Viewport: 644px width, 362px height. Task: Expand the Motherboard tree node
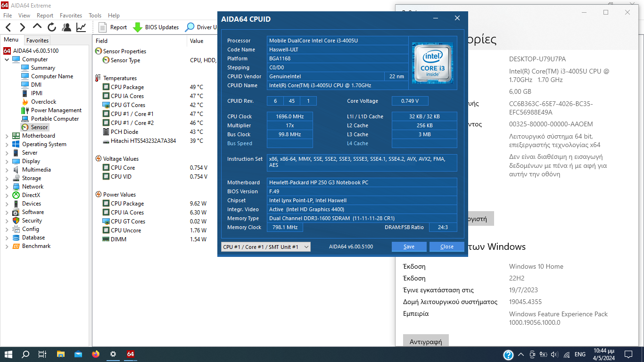[7, 136]
